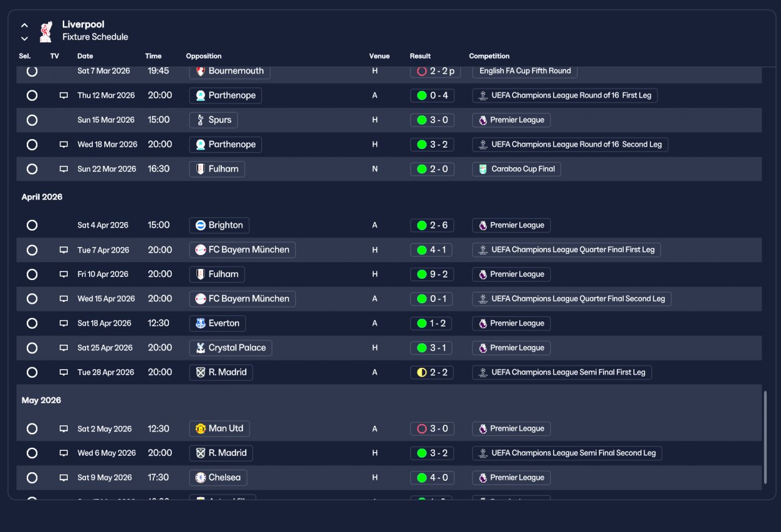Open FC Bayern München from the Wed 15 Apr row

click(242, 299)
